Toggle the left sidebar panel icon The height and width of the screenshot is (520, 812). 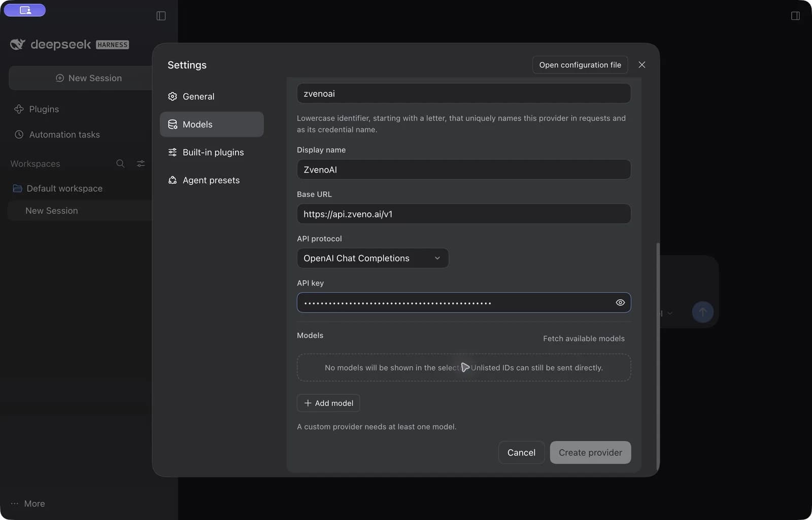161,16
